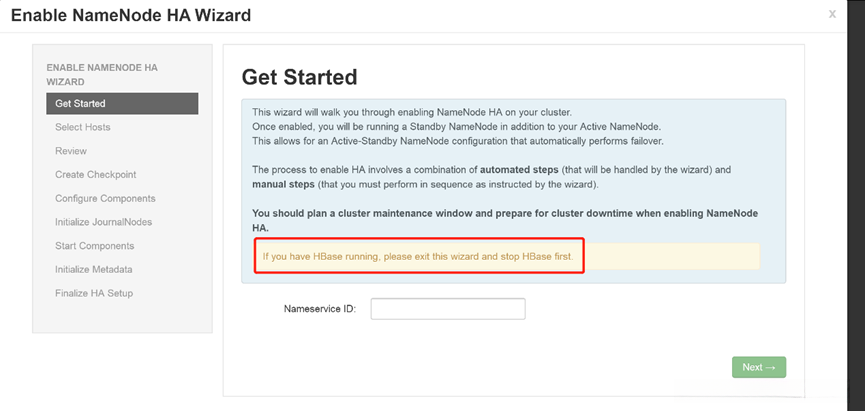Screen dimensions: 865x411
Task: Click the Get Started page heading
Action: [x=300, y=77]
